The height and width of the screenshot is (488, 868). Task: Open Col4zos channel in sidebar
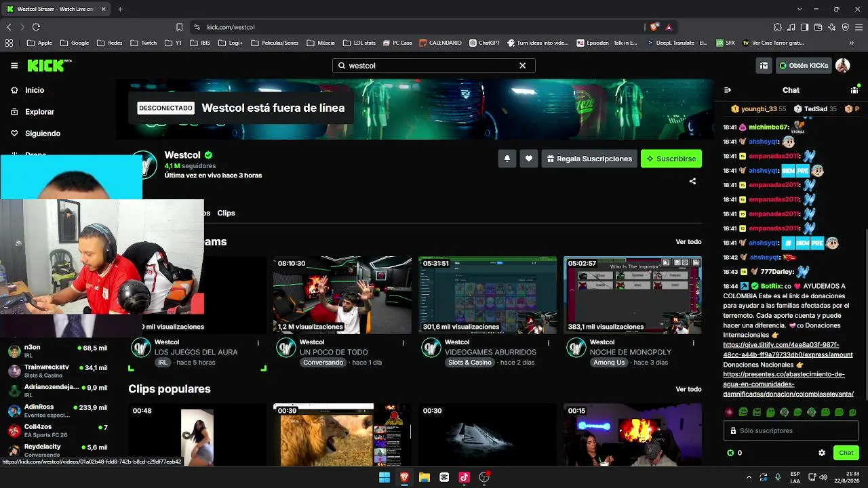[x=58, y=430]
